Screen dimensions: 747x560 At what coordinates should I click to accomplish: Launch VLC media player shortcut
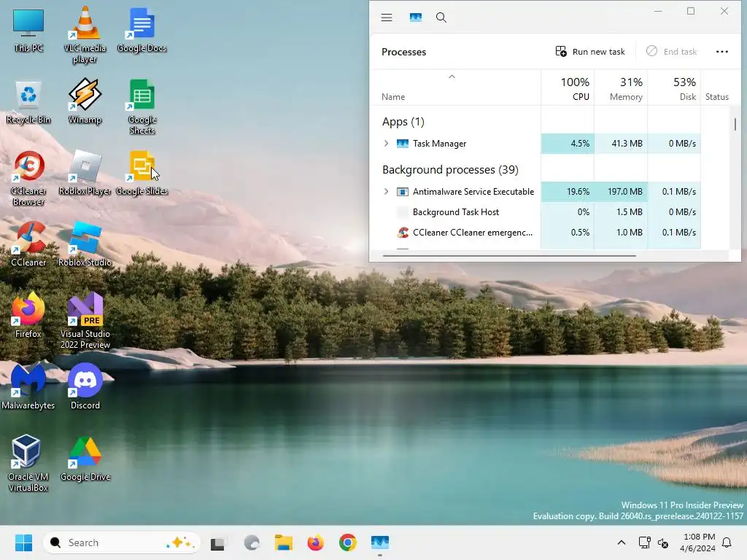(x=85, y=35)
